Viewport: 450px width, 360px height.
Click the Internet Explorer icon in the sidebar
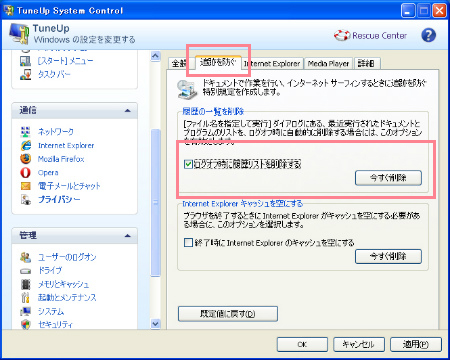pos(26,145)
